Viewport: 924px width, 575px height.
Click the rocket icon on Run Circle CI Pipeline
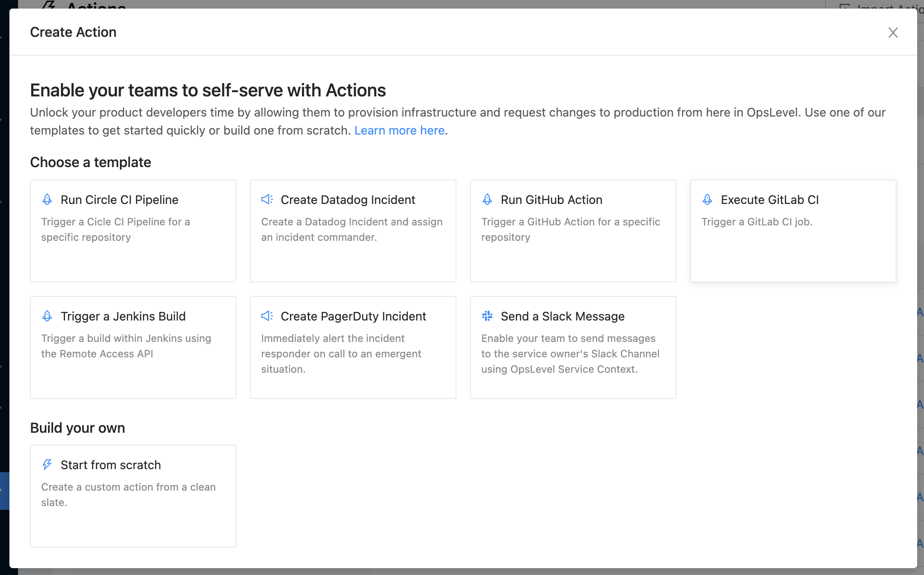[47, 199]
